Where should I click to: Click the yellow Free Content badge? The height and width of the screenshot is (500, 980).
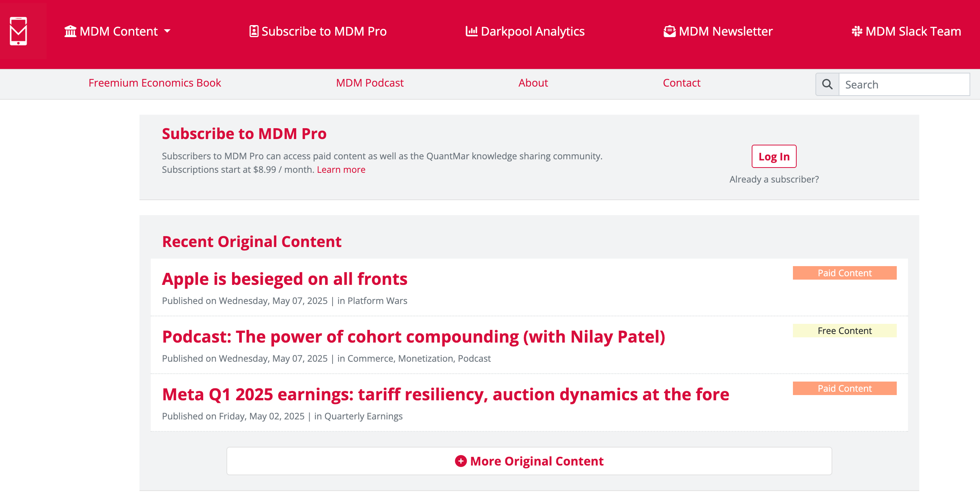(x=844, y=331)
